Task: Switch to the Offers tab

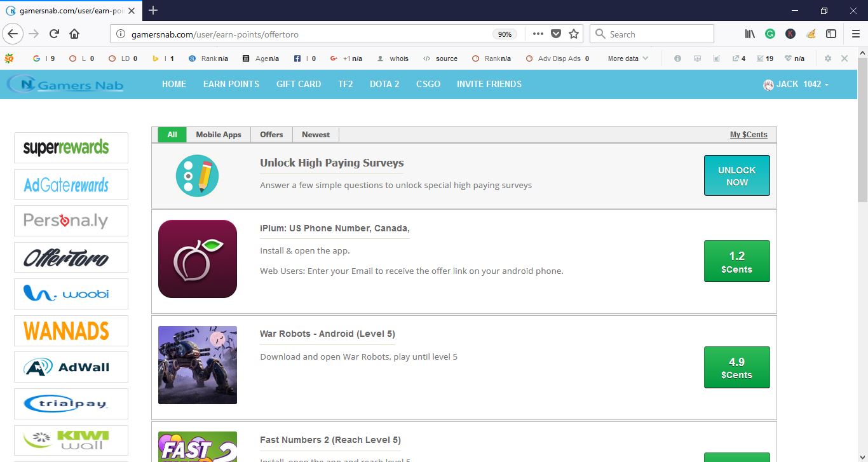Action: click(x=271, y=135)
